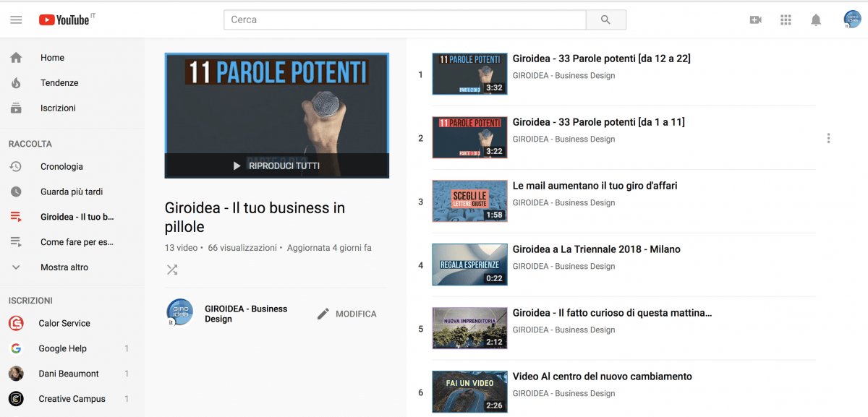Open three-dot menu for video 2
Viewport: 868px width, 417px height.
(828, 138)
